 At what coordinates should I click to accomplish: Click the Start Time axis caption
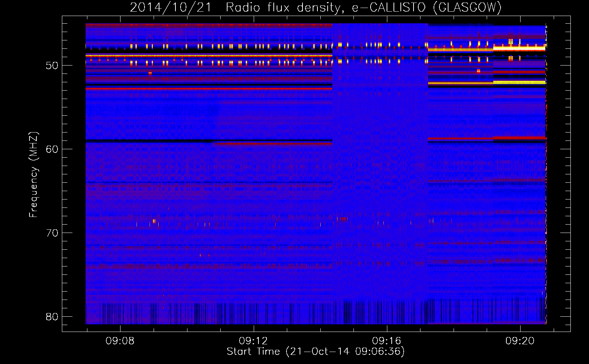pos(316,352)
